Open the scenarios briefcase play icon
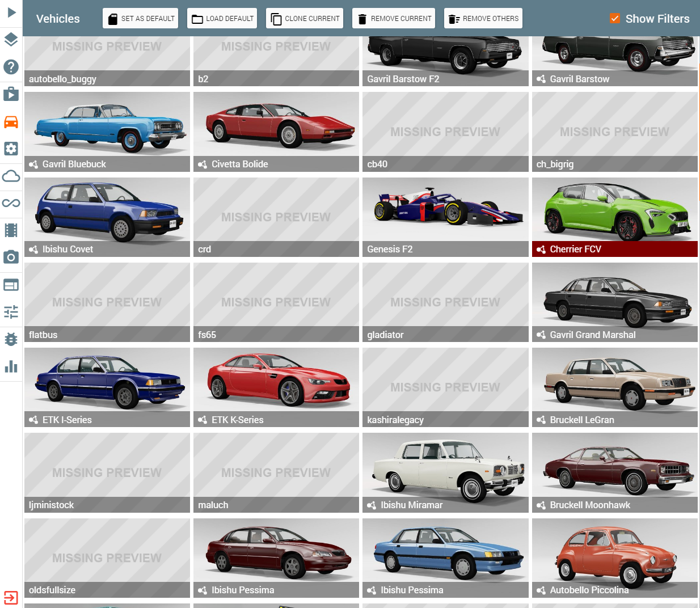The image size is (700, 608). 11,94
